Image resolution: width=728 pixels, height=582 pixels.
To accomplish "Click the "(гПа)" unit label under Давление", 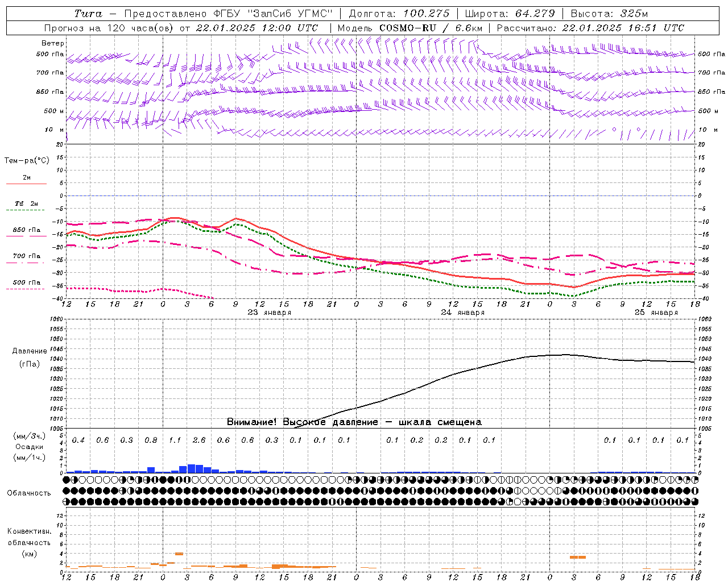I will pyautogui.click(x=30, y=364).
